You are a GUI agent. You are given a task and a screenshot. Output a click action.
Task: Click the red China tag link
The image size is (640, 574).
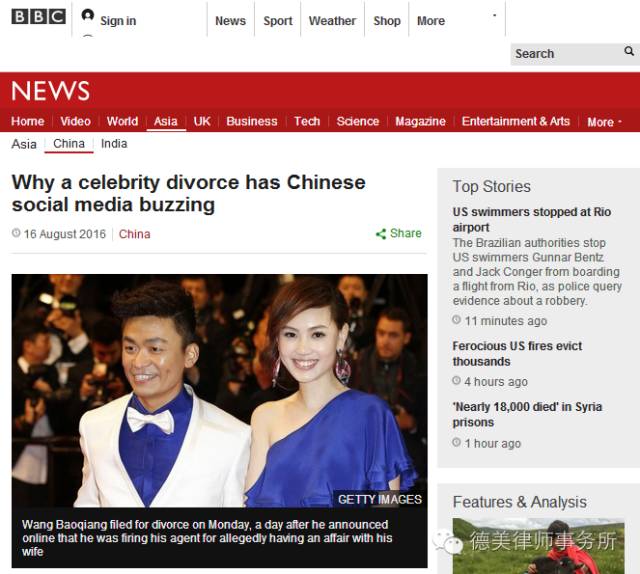pyautogui.click(x=135, y=234)
